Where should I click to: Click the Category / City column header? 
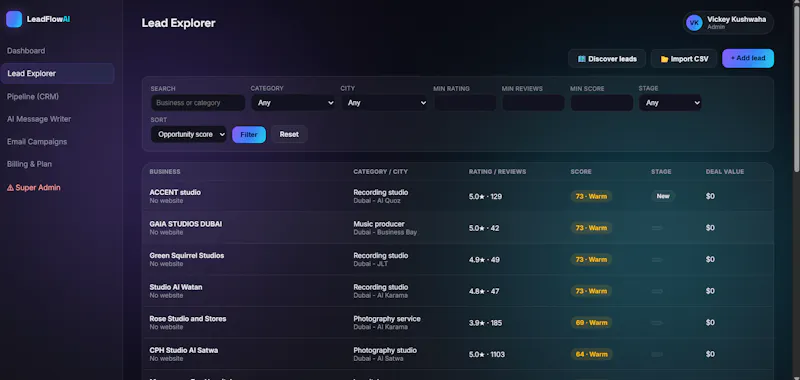pyautogui.click(x=381, y=172)
